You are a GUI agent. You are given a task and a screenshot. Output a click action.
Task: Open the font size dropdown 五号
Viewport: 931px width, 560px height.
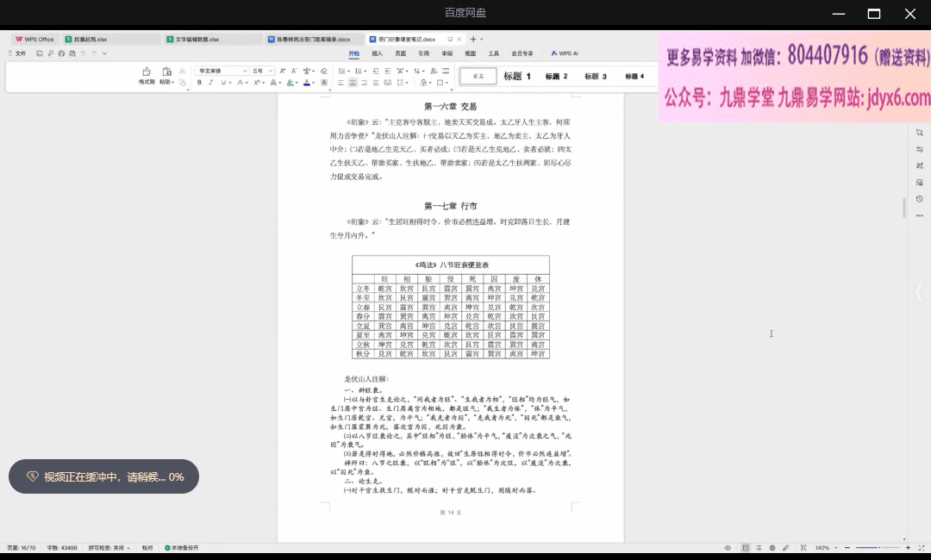tap(261, 71)
